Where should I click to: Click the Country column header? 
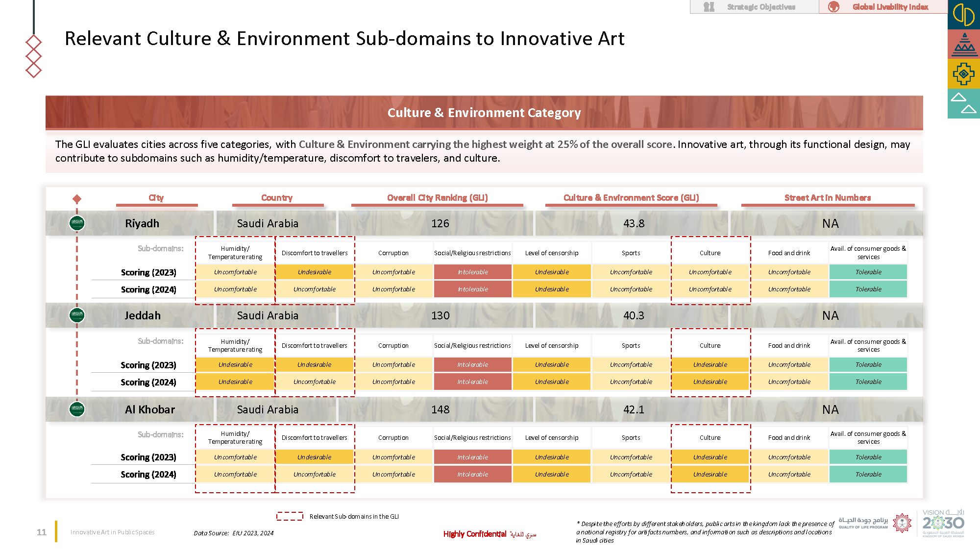(x=277, y=198)
